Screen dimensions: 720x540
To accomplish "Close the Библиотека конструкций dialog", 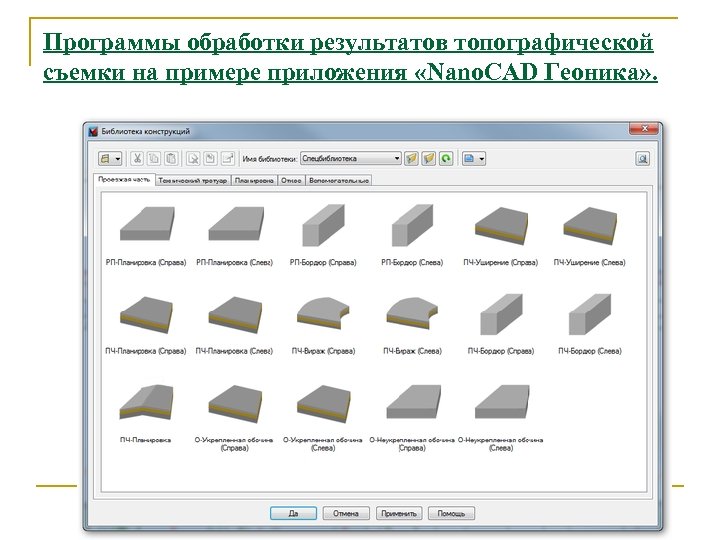I will (643, 129).
